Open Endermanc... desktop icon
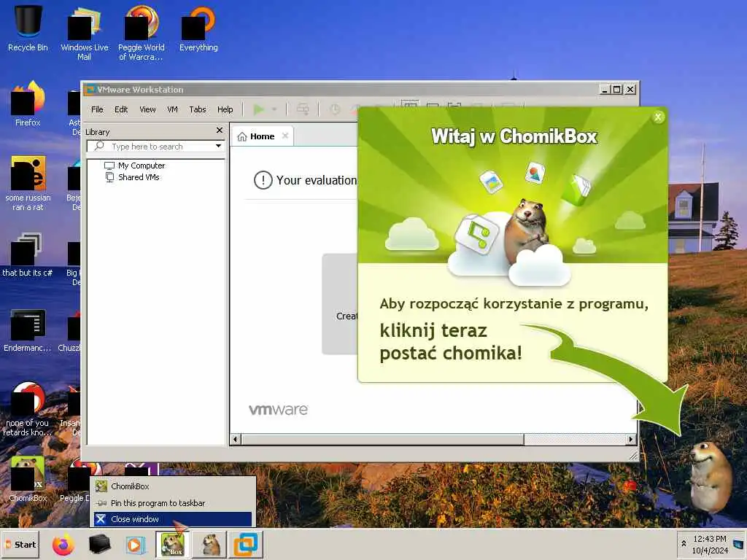The image size is (747, 560). pos(28,330)
